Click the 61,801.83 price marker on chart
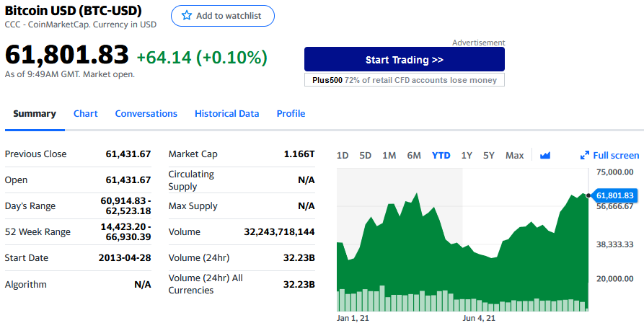The image size is (644, 323). (614, 195)
